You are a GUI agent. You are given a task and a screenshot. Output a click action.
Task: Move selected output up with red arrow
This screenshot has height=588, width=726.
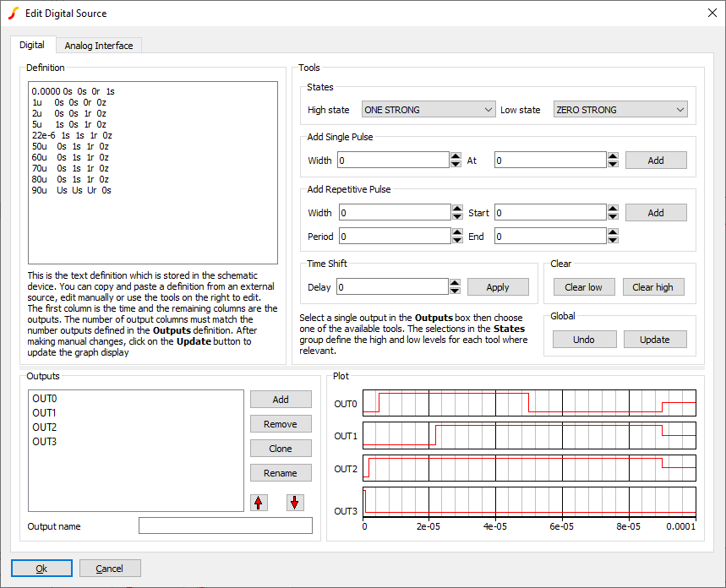coord(259,503)
